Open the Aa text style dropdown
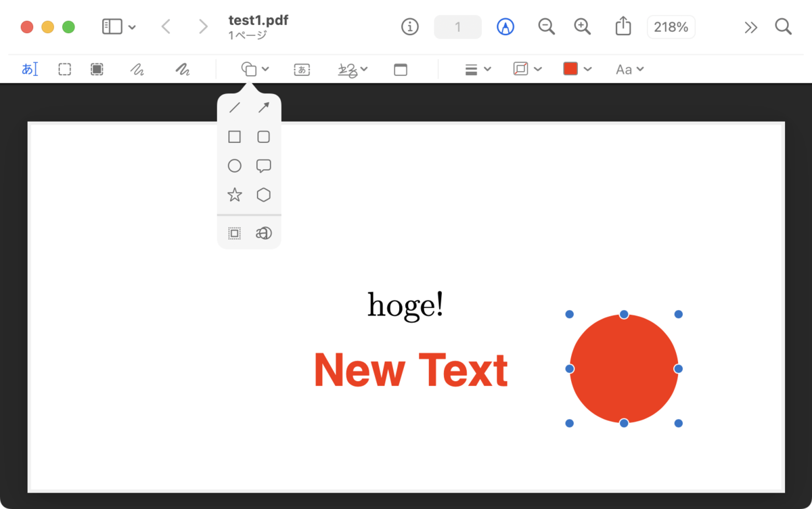The image size is (812, 509). [x=629, y=69]
